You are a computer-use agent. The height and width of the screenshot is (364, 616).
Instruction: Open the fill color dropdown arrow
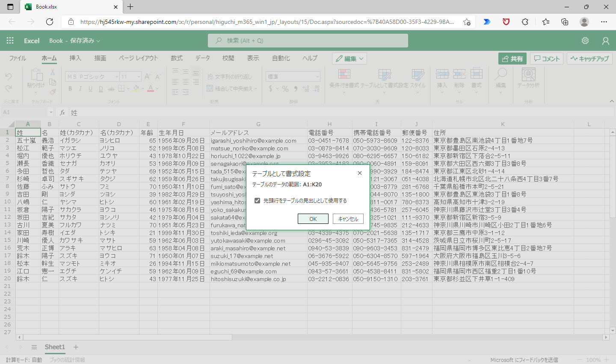pyautogui.click(x=143, y=89)
